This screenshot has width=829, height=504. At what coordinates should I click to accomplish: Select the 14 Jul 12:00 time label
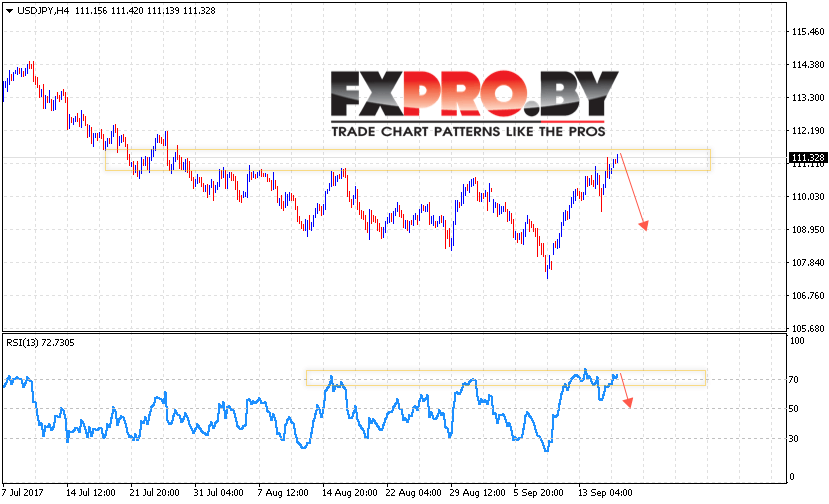(90, 493)
